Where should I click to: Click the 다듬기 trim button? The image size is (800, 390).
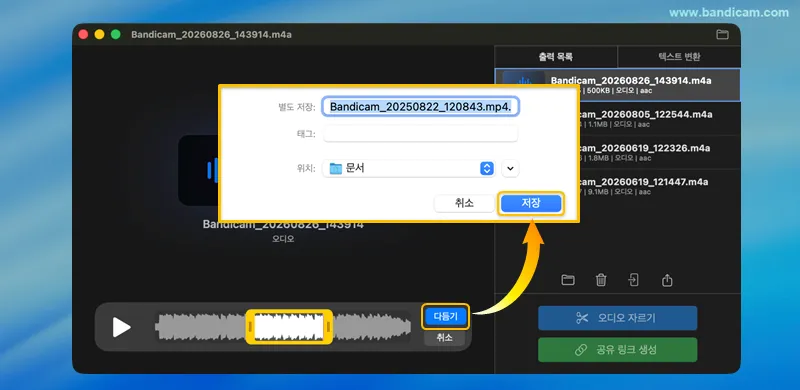point(445,316)
